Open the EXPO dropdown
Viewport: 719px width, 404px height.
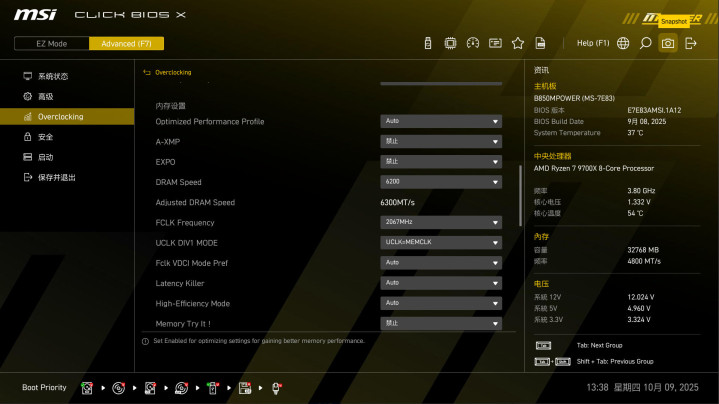point(441,161)
